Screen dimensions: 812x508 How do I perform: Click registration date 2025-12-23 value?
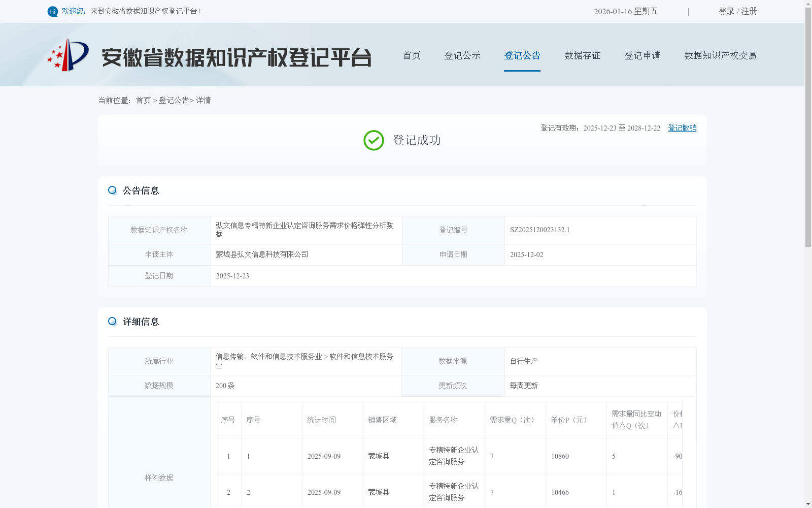tap(232, 276)
